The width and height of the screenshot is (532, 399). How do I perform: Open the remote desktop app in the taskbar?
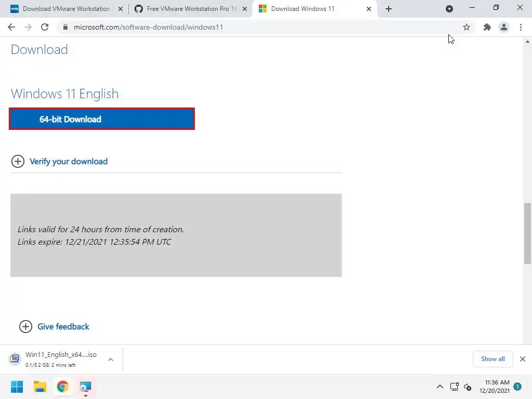point(85,387)
